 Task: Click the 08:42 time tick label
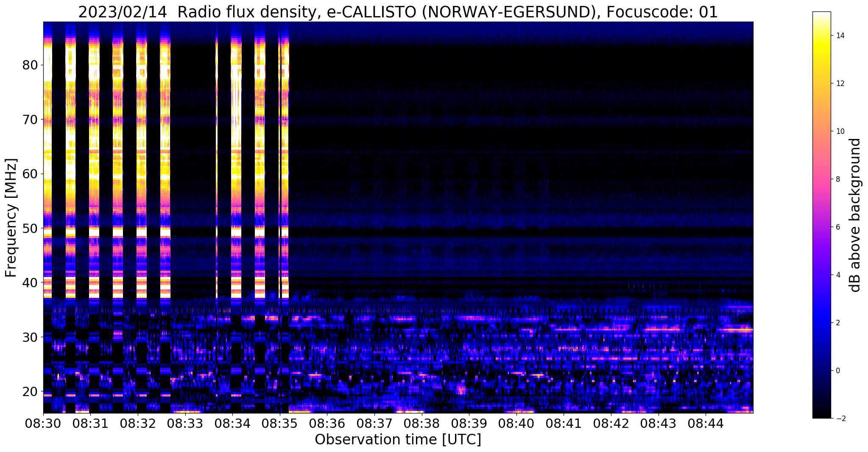[x=611, y=424]
